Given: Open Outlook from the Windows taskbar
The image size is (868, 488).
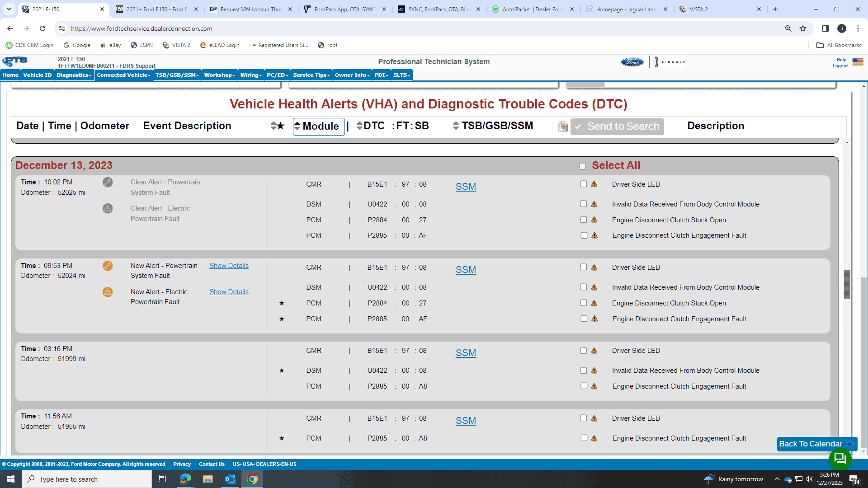Looking at the screenshot, I should point(230,479).
